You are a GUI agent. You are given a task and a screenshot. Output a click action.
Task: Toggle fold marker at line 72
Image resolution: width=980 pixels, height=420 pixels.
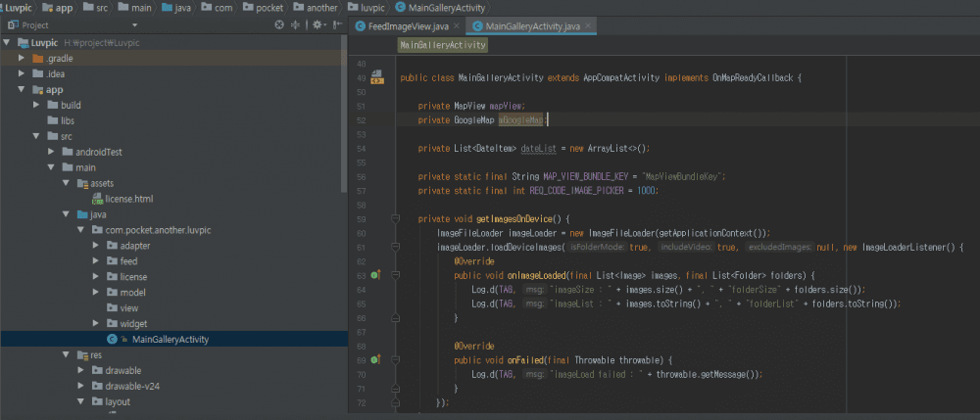(395, 402)
